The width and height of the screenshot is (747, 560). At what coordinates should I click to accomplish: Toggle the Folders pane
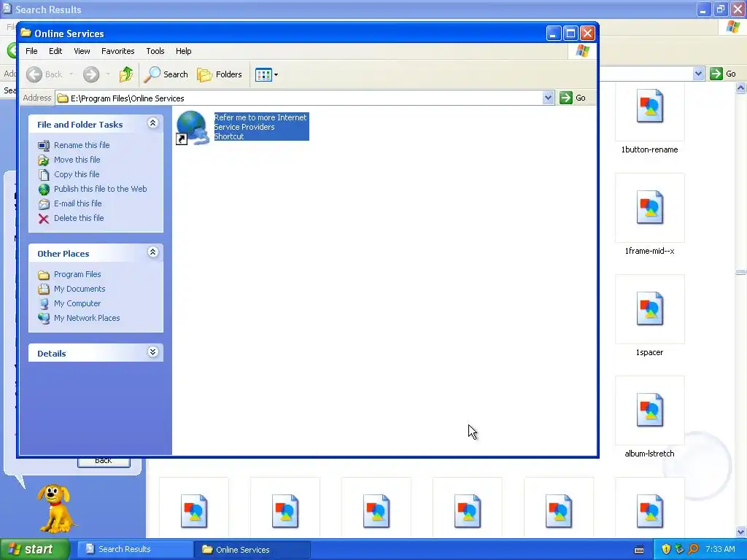220,74
